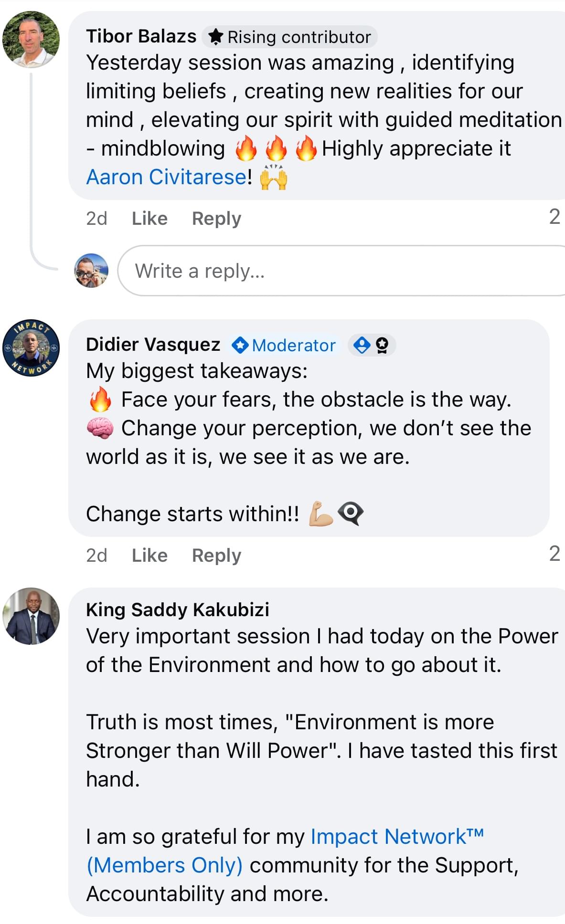View reaction count on Didier's comment
This screenshot has width=565, height=924.
coord(554,554)
